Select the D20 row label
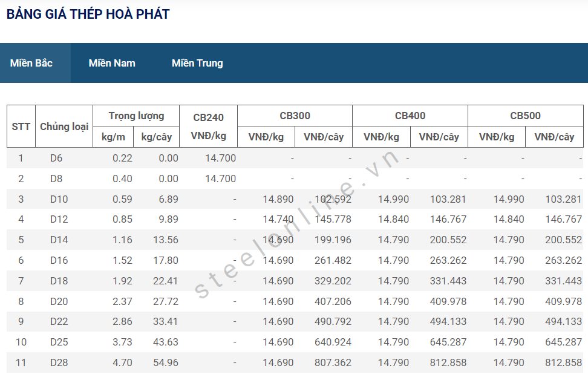The image size is (588, 380). [59, 301]
